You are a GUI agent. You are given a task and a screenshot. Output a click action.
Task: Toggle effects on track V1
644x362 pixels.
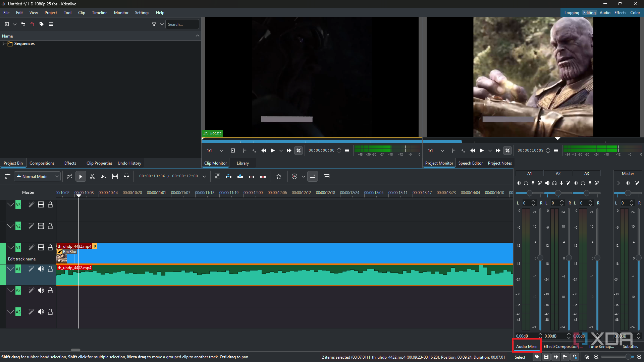(31, 247)
